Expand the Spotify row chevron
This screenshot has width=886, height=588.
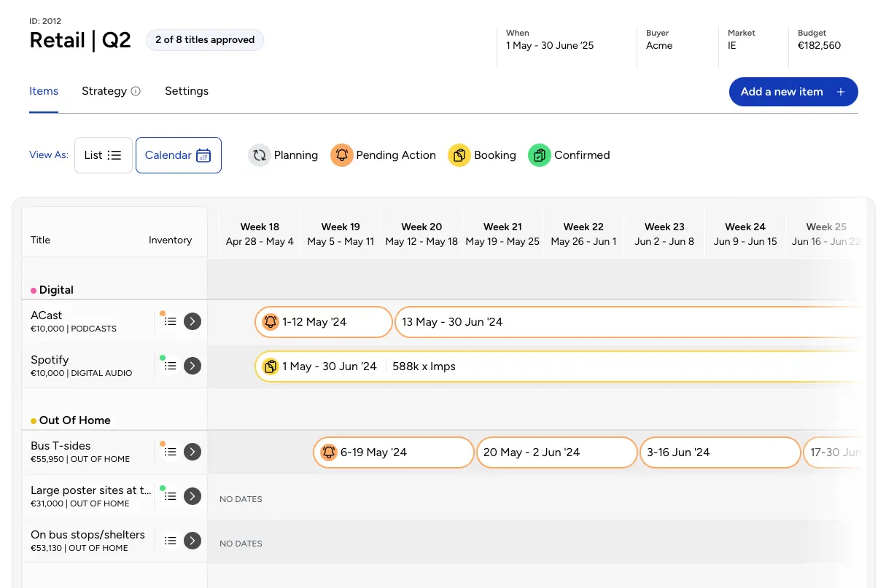point(193,366)
